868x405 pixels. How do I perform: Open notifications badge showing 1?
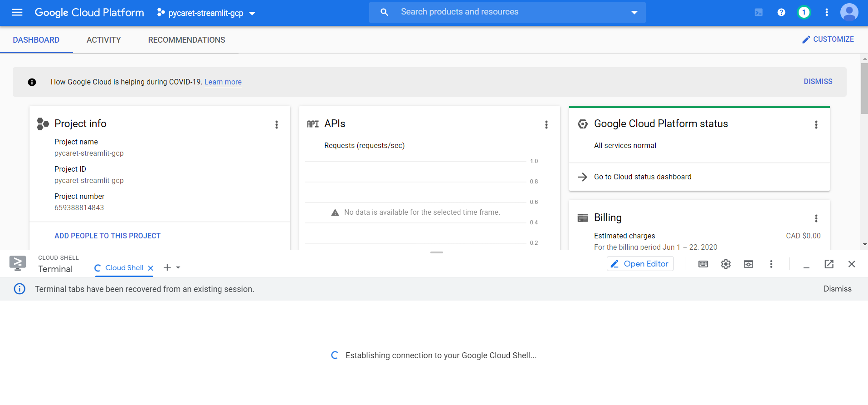click(x=804, y=12)
